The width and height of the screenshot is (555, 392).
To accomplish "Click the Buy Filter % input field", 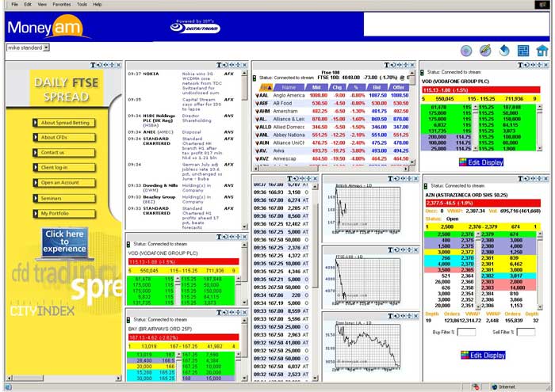I will point(466,333).
